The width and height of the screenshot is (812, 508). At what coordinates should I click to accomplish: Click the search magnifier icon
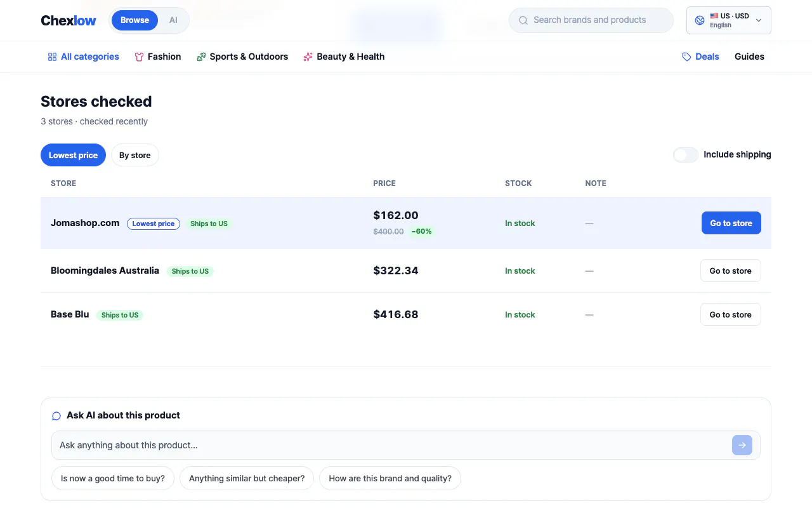pos(523,20)
